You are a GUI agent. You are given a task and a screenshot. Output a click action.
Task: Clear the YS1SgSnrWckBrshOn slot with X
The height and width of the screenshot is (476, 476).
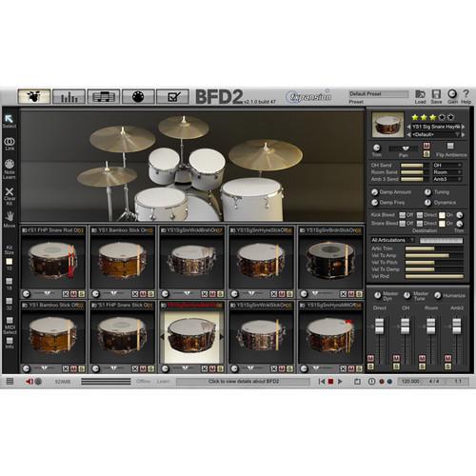[205, 294]
